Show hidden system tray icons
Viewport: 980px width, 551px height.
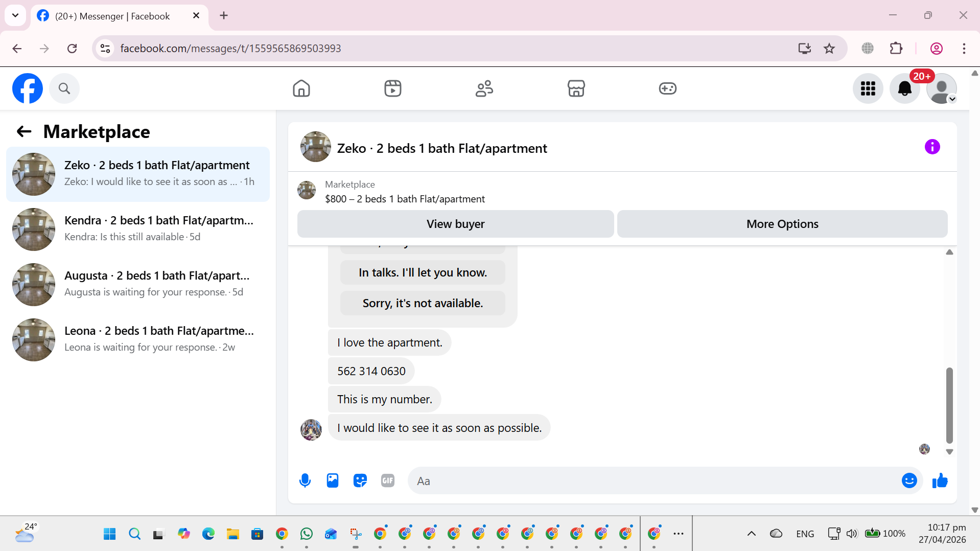click(x=752, y=534)
